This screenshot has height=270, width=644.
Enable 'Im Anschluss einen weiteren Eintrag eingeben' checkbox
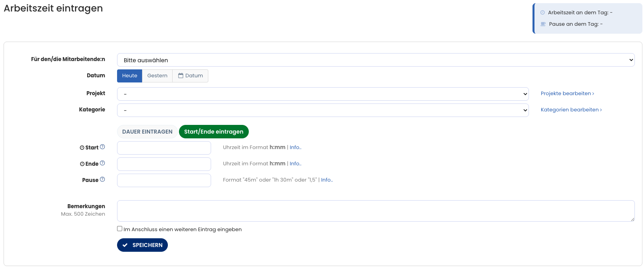point(119,229)
